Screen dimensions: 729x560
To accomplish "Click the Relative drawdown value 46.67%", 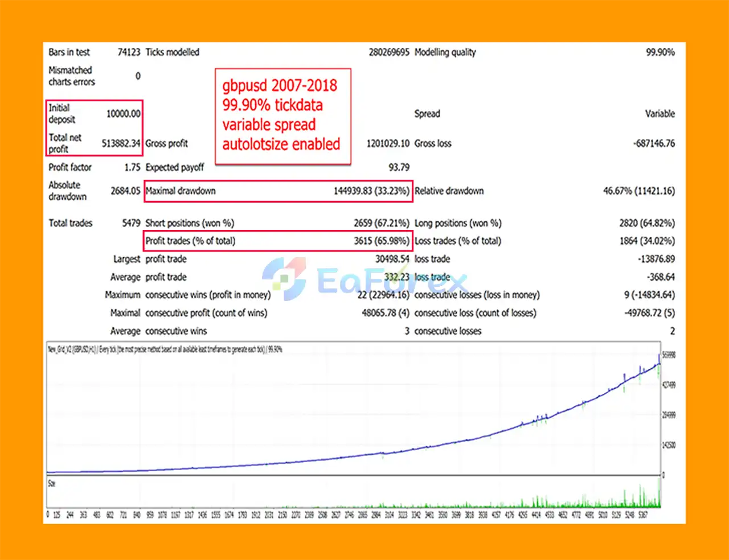I will click(x=638, y=191).
